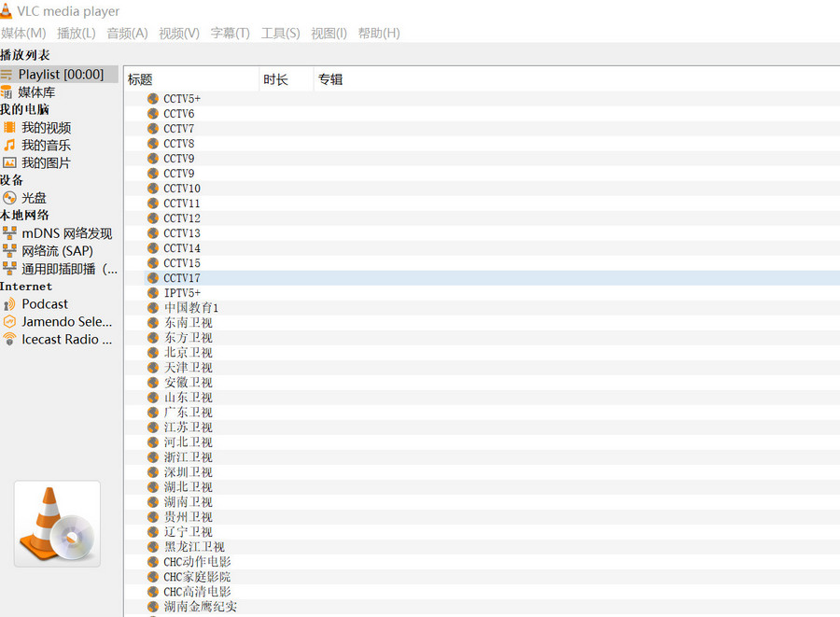Viewport: 840px width, 617px height.
Task: Click the 我的音乐 music note icon
Action: (x=10, y=145)
